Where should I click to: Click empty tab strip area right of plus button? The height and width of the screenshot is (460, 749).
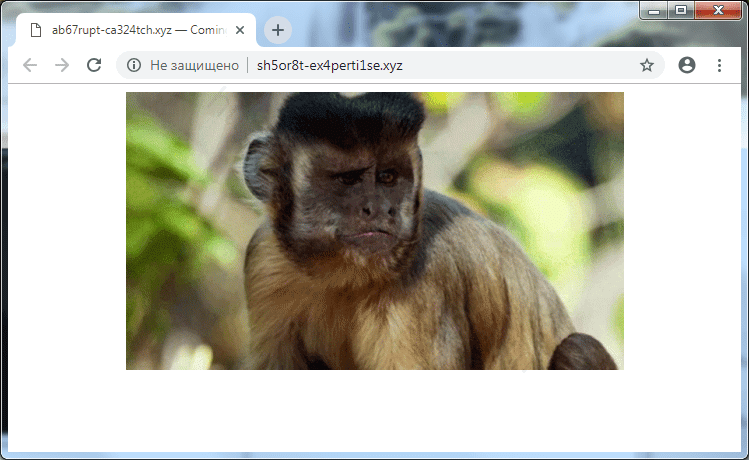coord(450,30)
